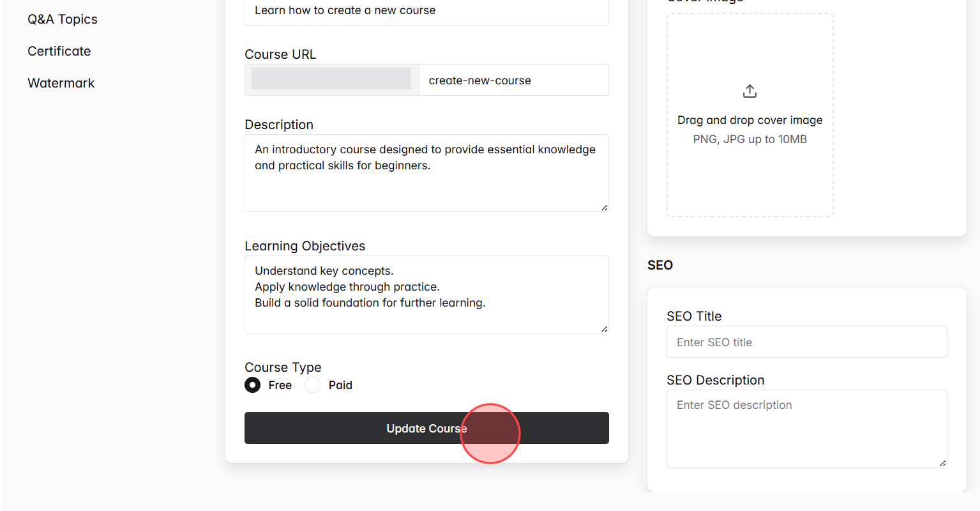This screenshot has width=980, height=511.
Task: Click the Description textarea resize grip
Action: tap(603, 206)
